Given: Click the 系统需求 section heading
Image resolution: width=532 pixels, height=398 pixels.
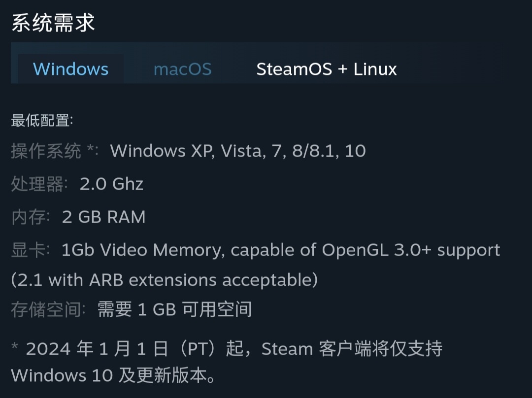Looking at the screenshot, I should coord(53,23).
